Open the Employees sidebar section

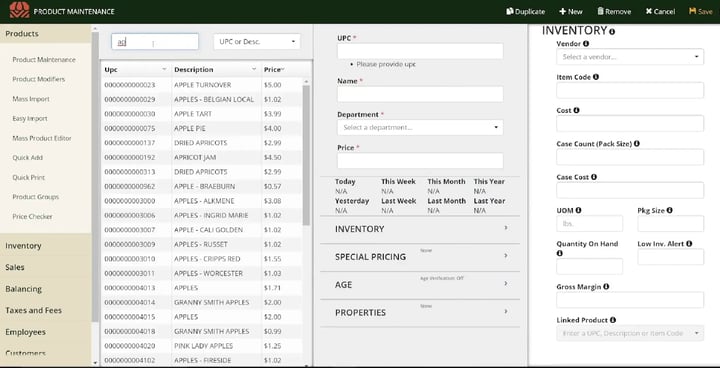(46, 332)
